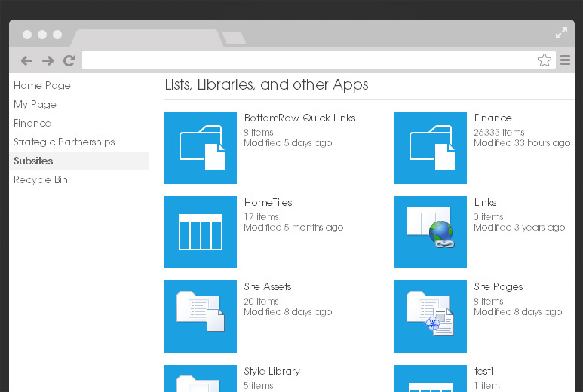Click the '26333 items' text
This screenshot has height=392, width=583.
[499, 132]
